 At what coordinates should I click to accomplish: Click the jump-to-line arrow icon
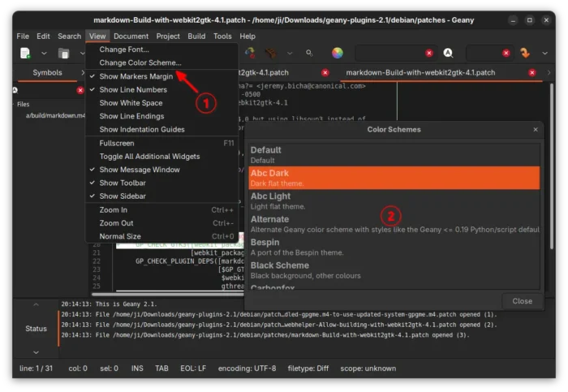tap(527, 54)
